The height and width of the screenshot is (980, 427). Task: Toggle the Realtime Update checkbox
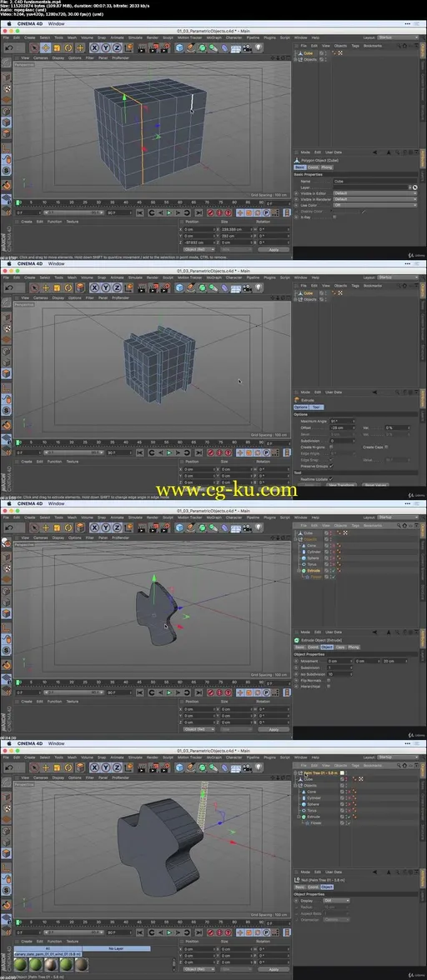331,478
